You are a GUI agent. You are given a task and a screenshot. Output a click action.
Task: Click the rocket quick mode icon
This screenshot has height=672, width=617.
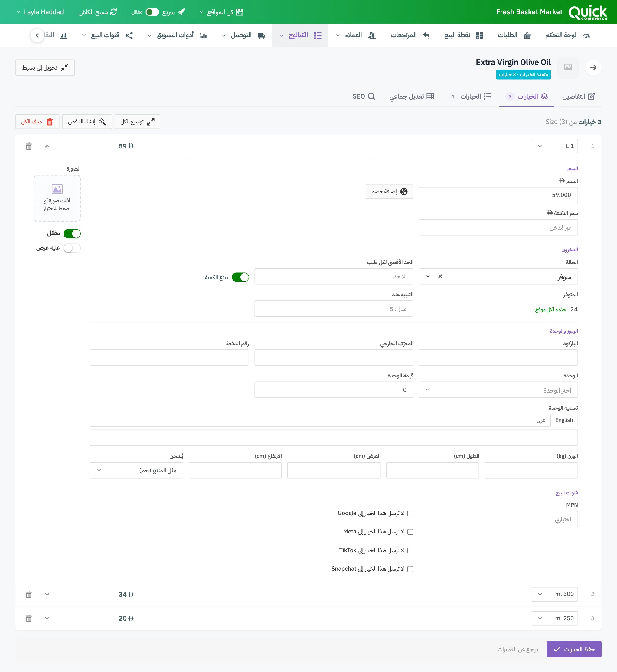pyautogui.click(x=181, y=12)
